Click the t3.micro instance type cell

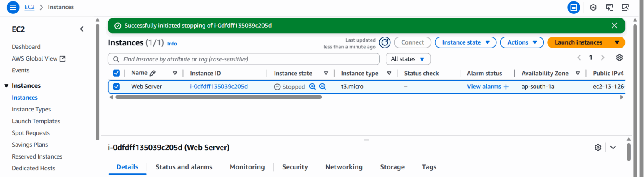pos(352,87)
